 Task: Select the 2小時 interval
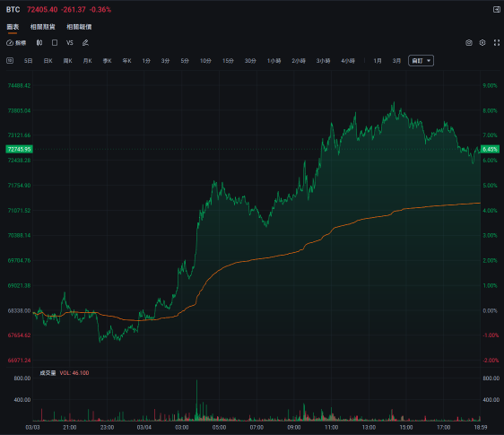pyautogui.click(x=299, y=61)
